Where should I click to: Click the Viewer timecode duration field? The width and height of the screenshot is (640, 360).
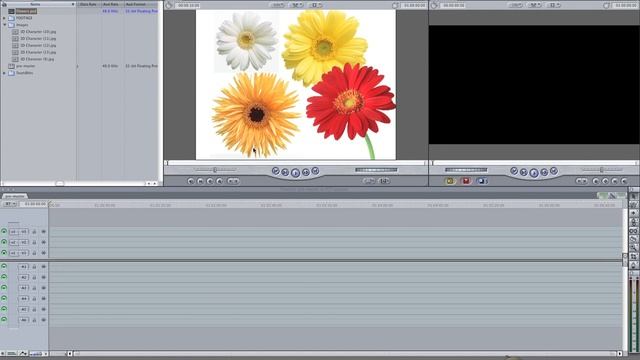click(x=188, y=5)
